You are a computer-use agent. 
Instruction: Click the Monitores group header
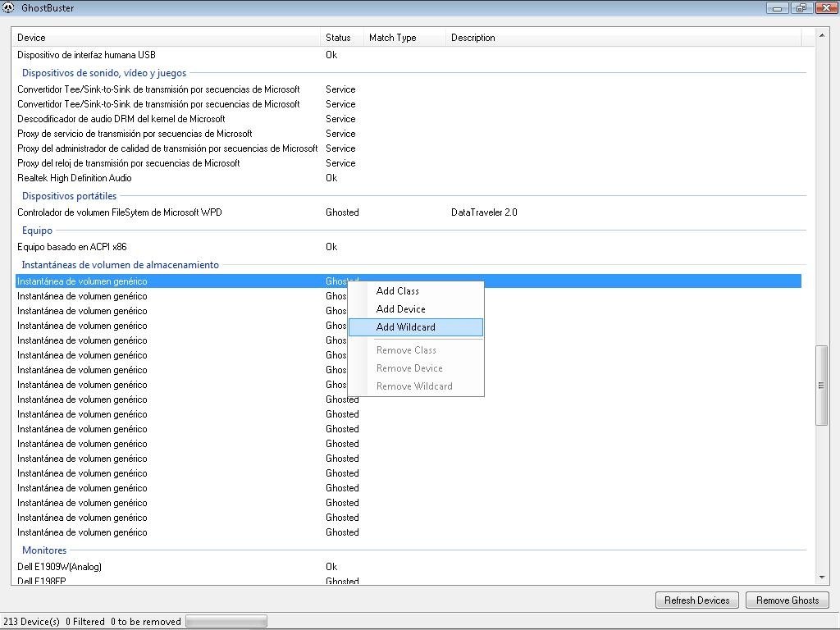[x=44, y=550]
